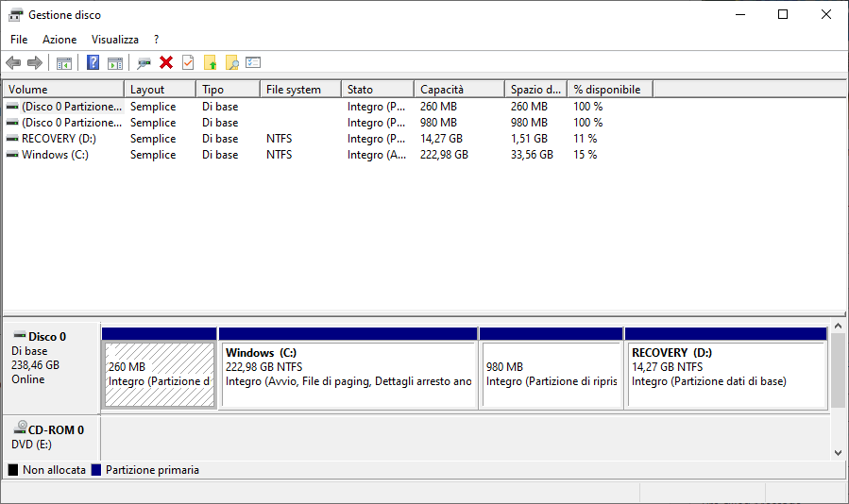
Task: Select the 260 MB Disco 0 Partizione row
Action: click(x=329, y=107)
